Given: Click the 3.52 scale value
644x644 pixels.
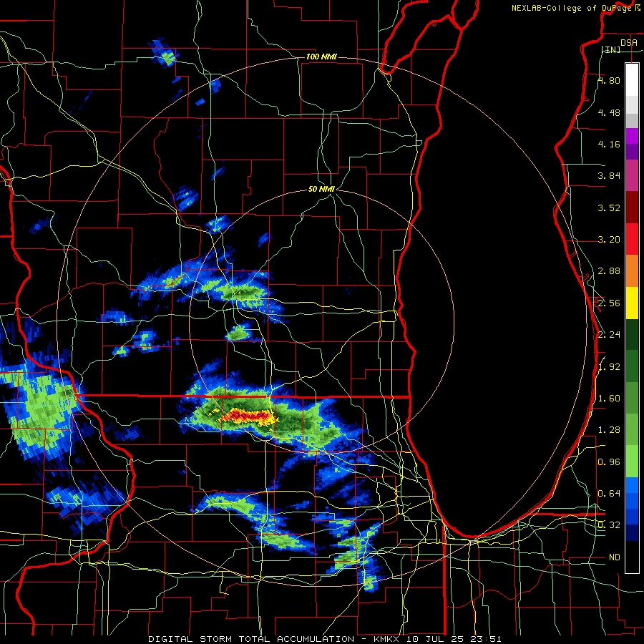Looking at the screenshot, I should pyautogui.click(x=609, y=208).
